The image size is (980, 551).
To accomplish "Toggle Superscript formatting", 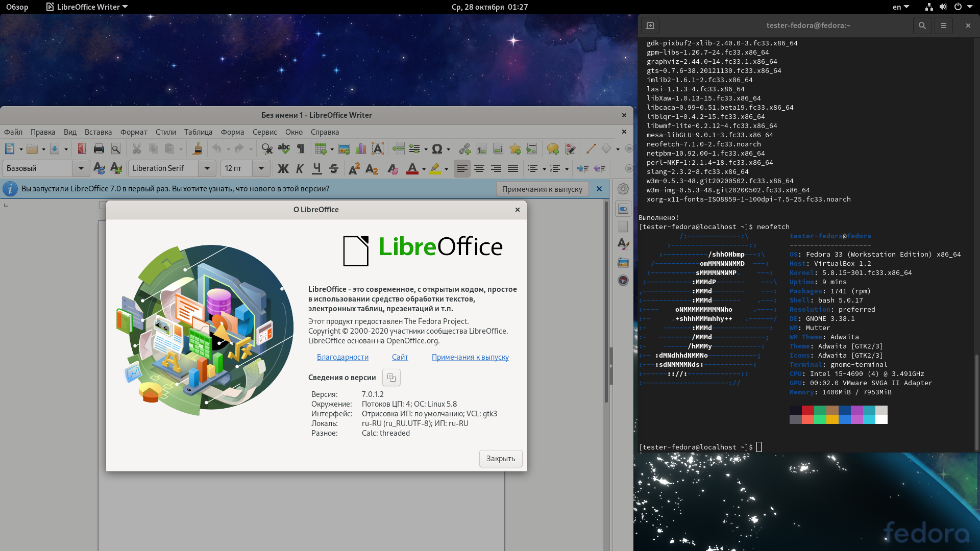I will coord(354,168).
